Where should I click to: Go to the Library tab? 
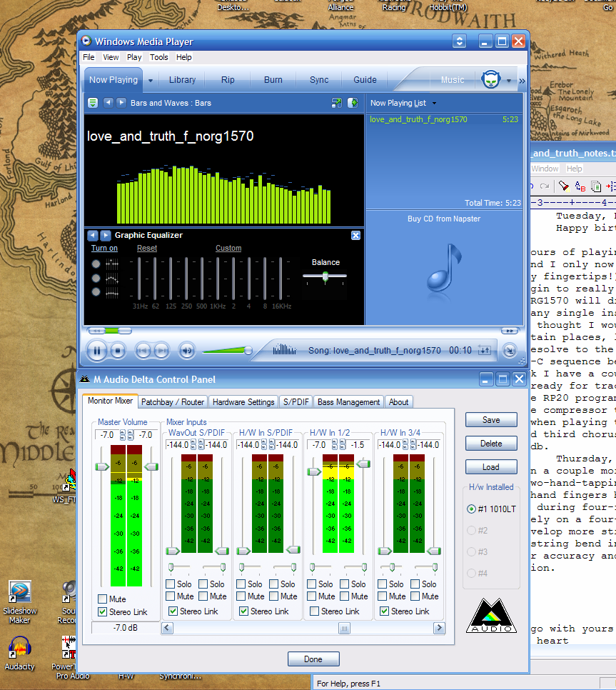click(x=182, y=80)
